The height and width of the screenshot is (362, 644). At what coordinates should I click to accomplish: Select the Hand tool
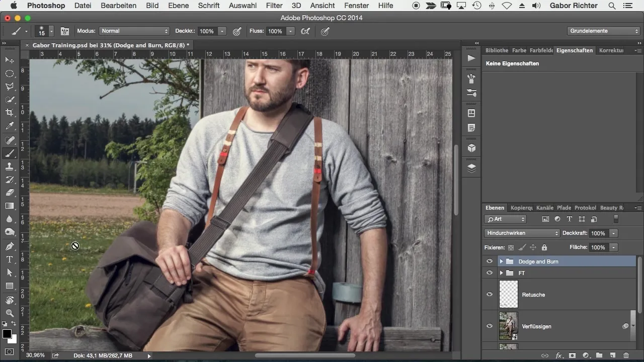click(x=10, y=300)
